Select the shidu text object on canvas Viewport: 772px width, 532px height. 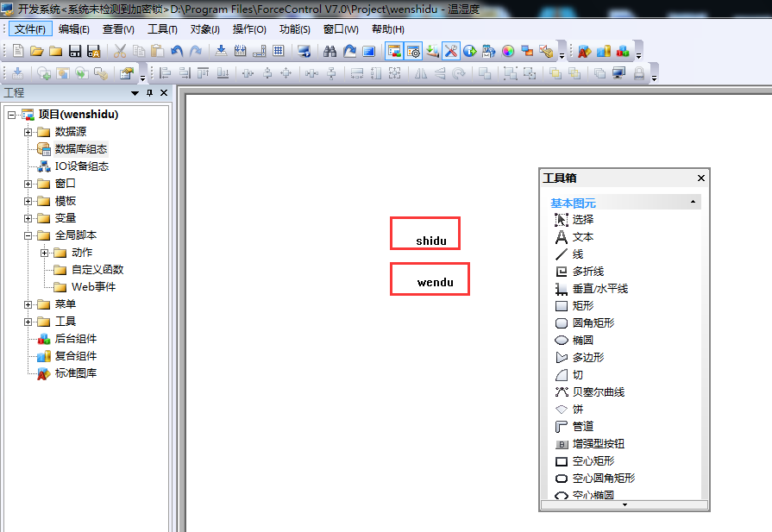coord(431,241)
